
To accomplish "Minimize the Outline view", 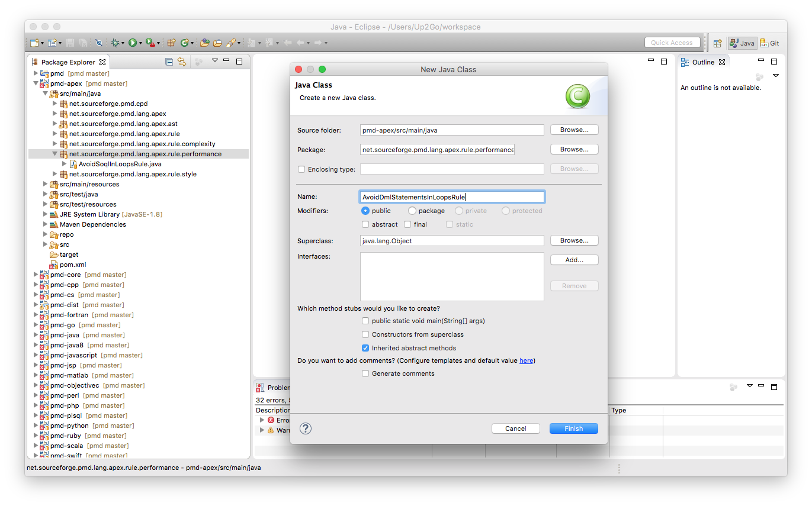I will (761, 61).
